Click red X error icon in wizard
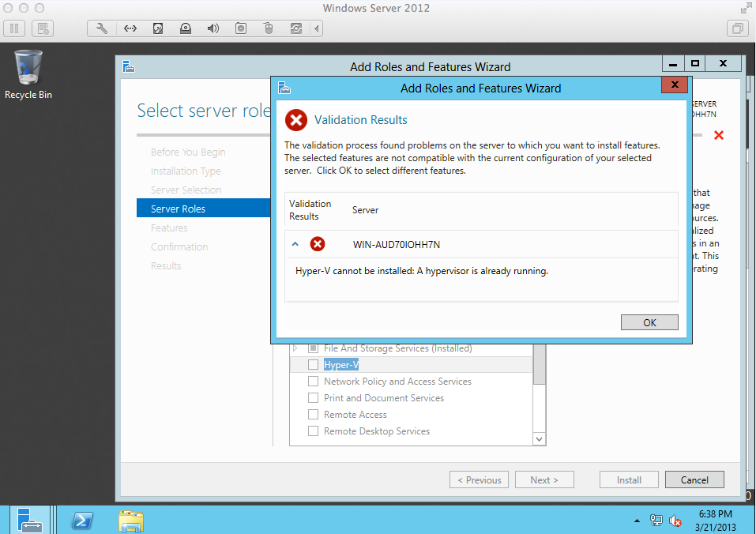Viewport: 756px width, 534px height. pos(718,135)
